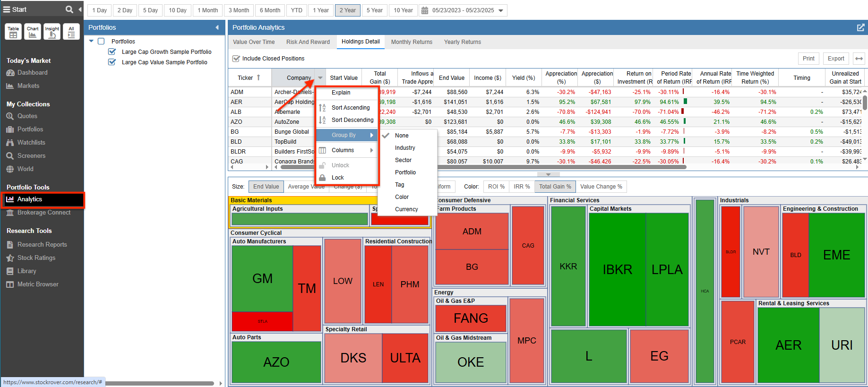The height and width of the screenshot is (387, 868).
Task: Open Library in Research Tools
Action: click(26, 271)
